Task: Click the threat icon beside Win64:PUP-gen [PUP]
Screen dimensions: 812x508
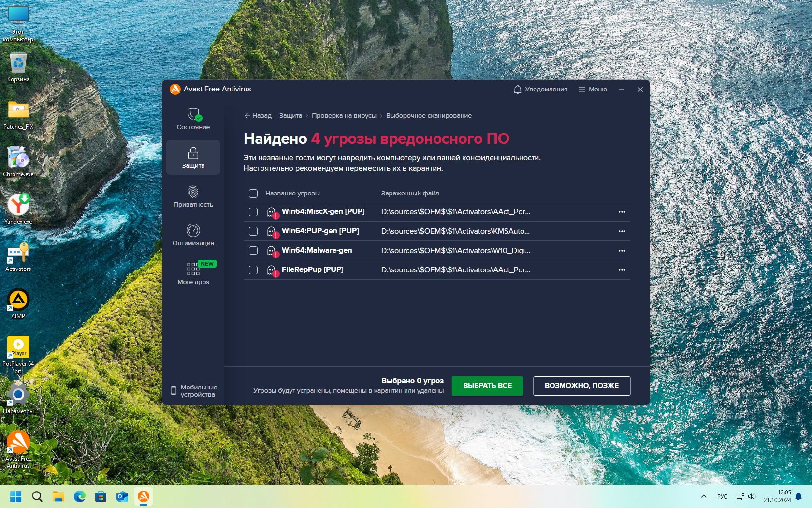Action: tap(273, 232)
